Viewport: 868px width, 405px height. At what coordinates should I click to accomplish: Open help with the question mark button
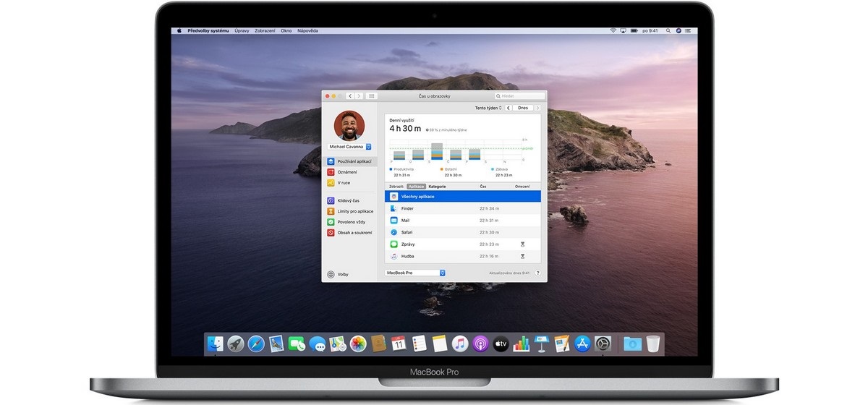tap(537, 273)
